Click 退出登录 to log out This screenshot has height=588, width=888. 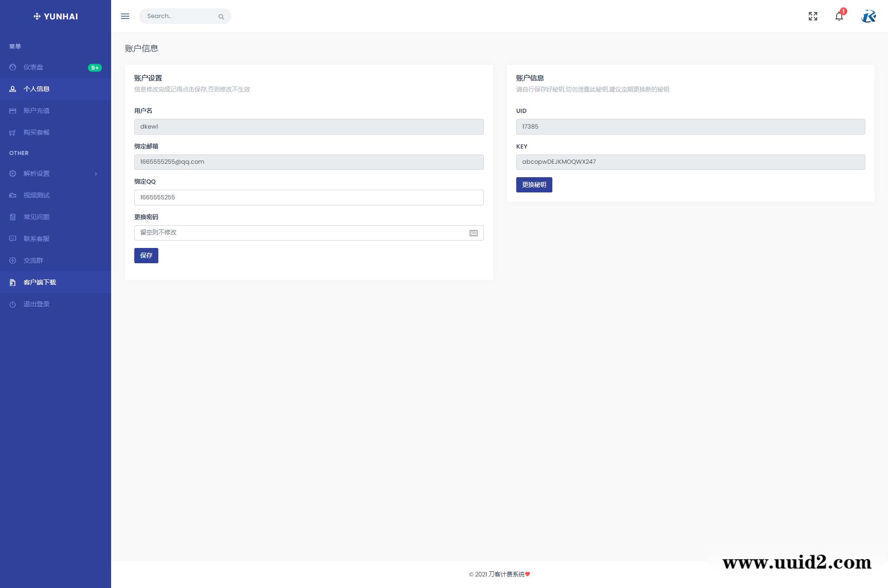point(37,304)
